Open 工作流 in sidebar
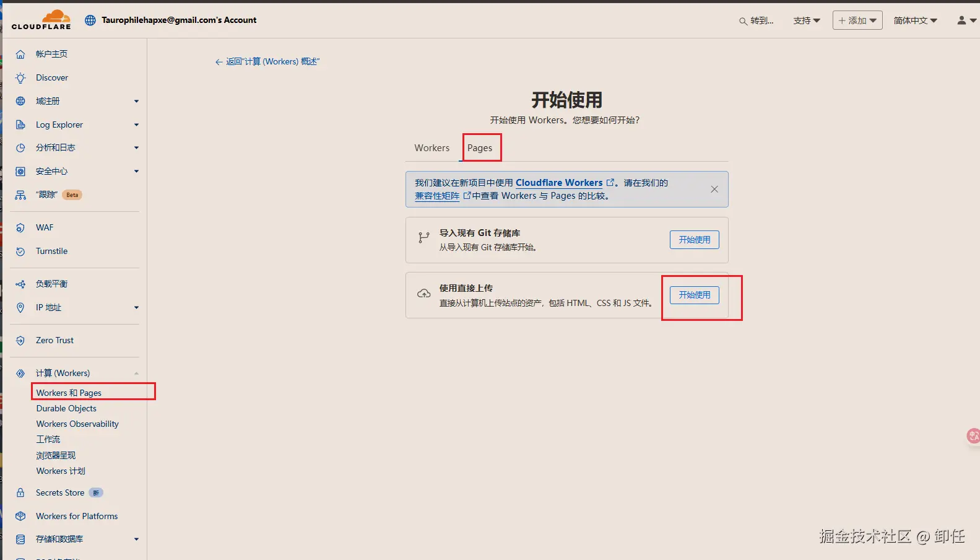This screenshot has height=560, width=980. click(48, 439)
